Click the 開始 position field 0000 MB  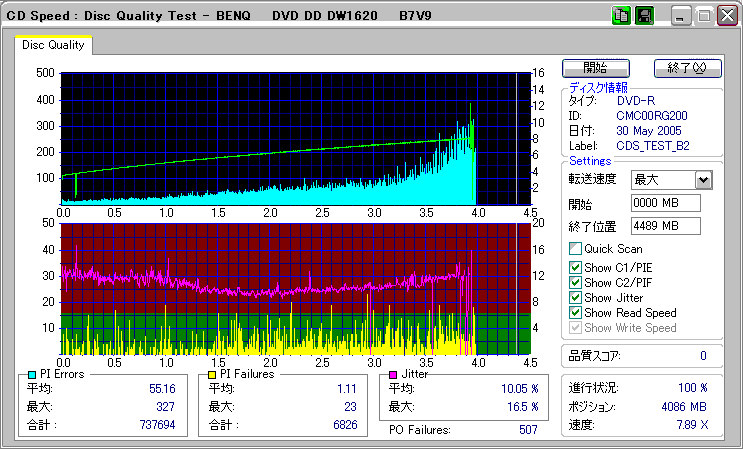(666, 203)
